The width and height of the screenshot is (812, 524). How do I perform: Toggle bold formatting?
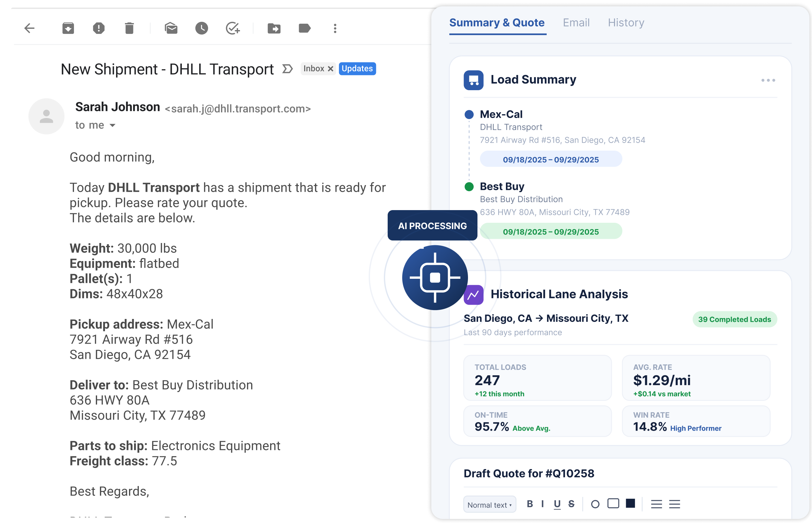pos(530,504)
